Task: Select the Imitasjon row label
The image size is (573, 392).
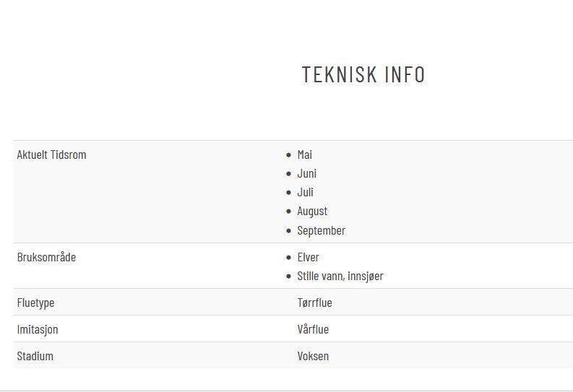Action: 38,330
